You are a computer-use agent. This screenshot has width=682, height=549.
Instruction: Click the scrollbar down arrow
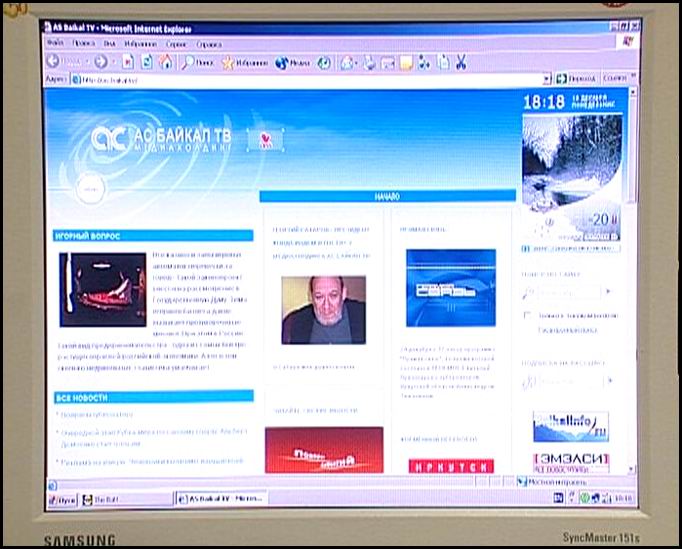(632, 469)
